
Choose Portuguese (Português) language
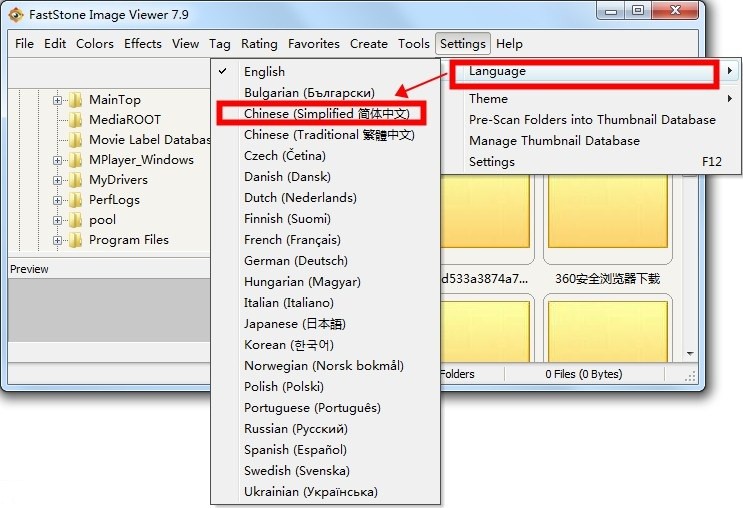pyautogui.click(x=325, y=408)
